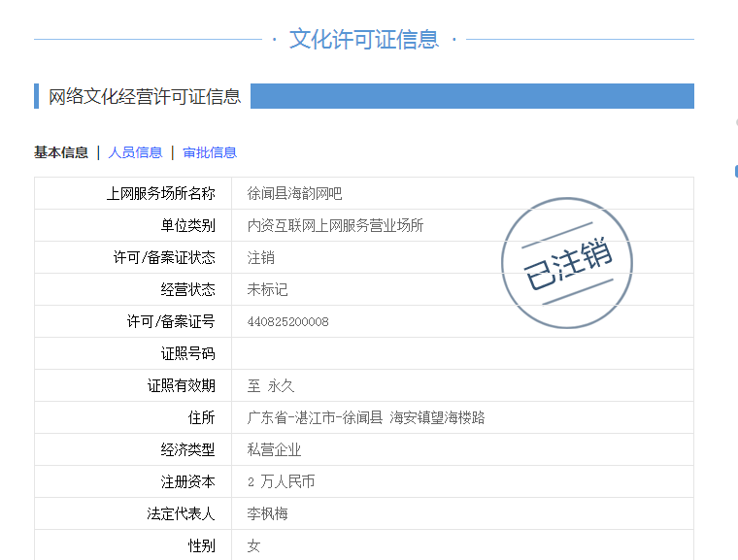
Task: Click the 2 万人民币 registered capital value
Action: [x=282, y=482]
